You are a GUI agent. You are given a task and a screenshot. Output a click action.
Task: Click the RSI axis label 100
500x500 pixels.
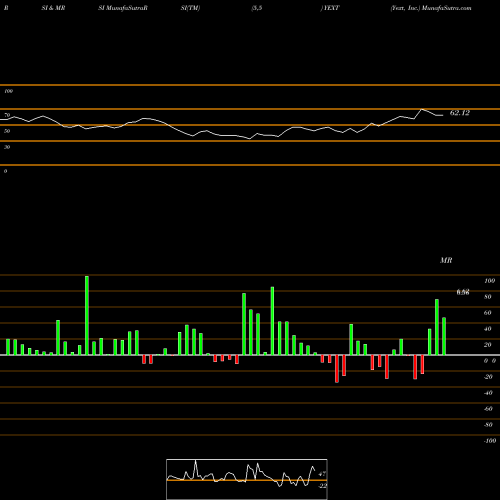[x=8, y=91]
